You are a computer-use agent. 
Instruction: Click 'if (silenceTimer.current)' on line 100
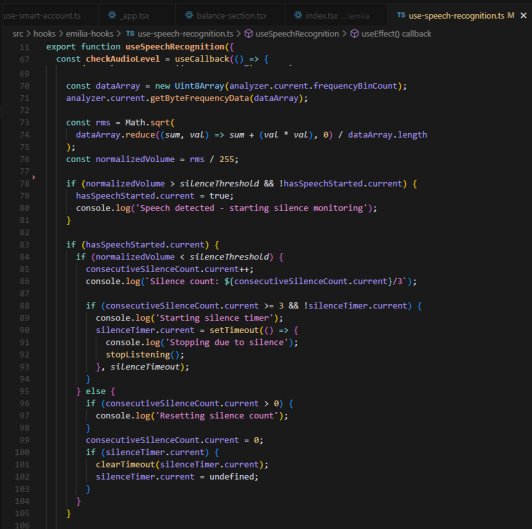147,452
